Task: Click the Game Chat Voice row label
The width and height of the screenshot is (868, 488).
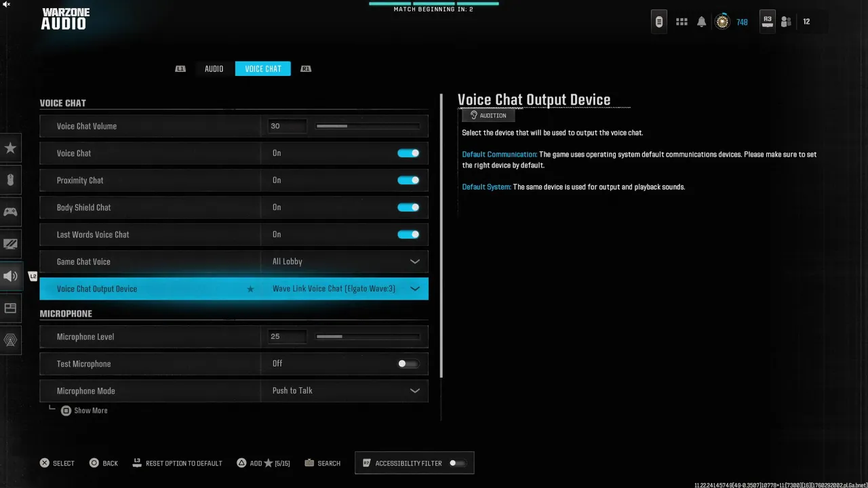Action: (83, 262)
